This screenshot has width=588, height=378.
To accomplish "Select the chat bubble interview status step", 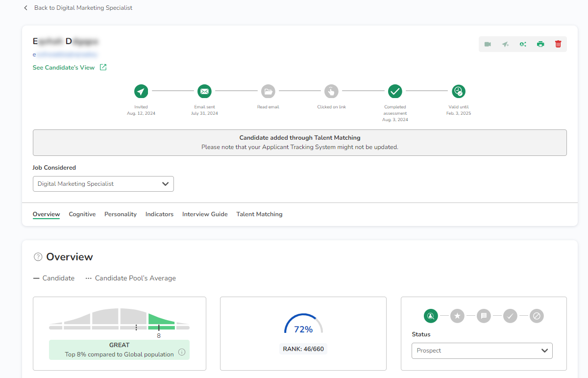I will 484,316.
